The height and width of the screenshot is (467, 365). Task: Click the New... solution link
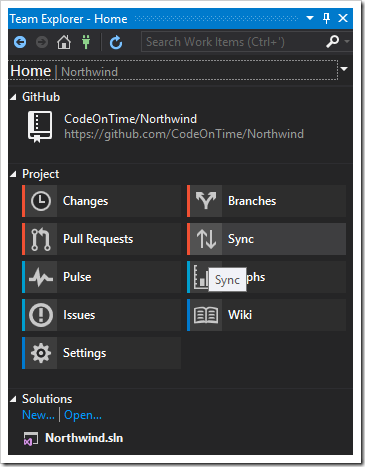coord(38,415)
